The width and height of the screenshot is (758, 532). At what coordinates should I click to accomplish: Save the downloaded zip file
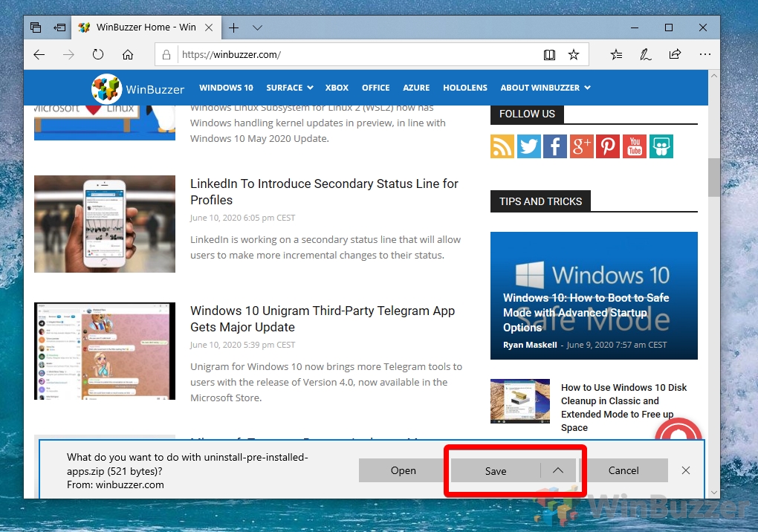click(496, 470)
